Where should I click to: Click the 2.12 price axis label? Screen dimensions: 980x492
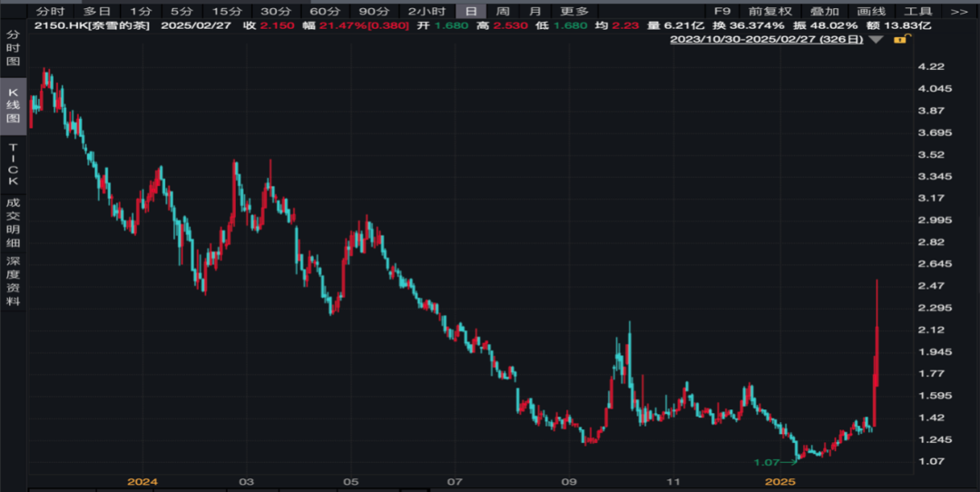pyautogui.click(x=931, y=330)
